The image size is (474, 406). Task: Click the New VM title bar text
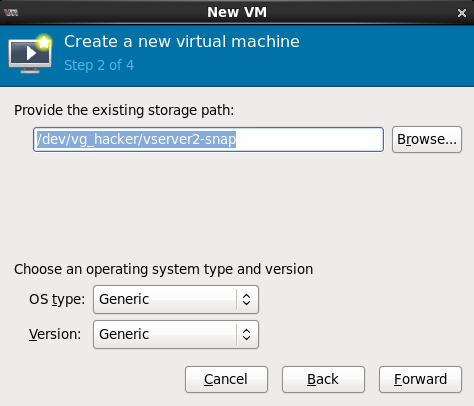237,12
